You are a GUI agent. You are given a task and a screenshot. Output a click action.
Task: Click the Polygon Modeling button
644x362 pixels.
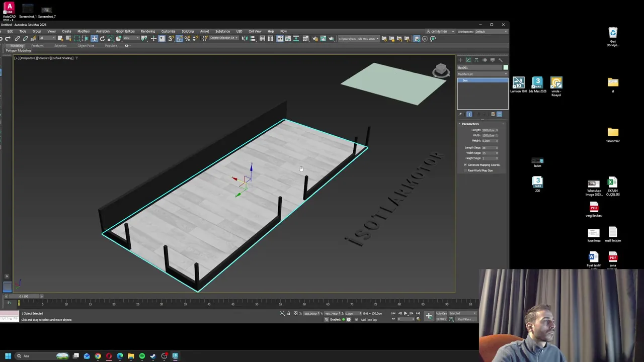[19, 51]
